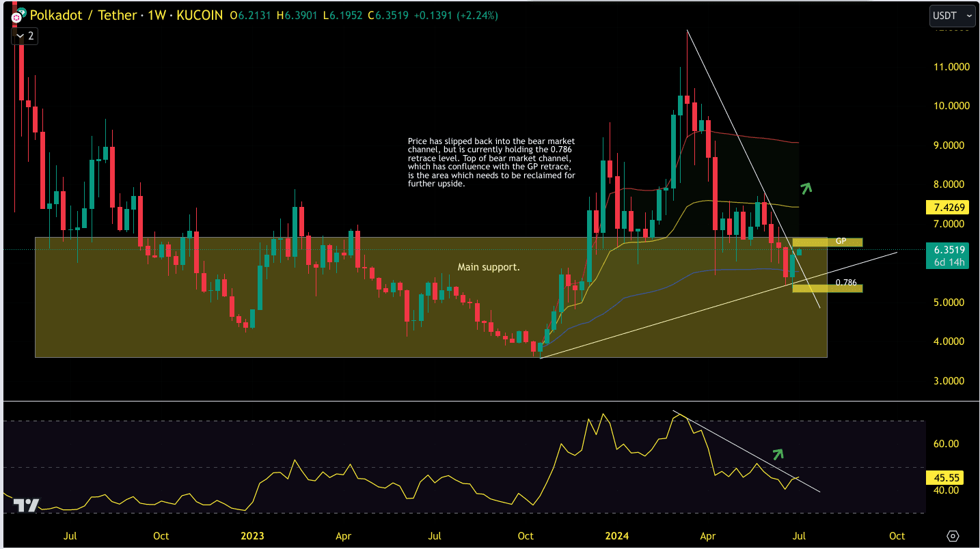Collapse the indicator legend showing 2
The image size is (980, 549).
click(25, 36)
